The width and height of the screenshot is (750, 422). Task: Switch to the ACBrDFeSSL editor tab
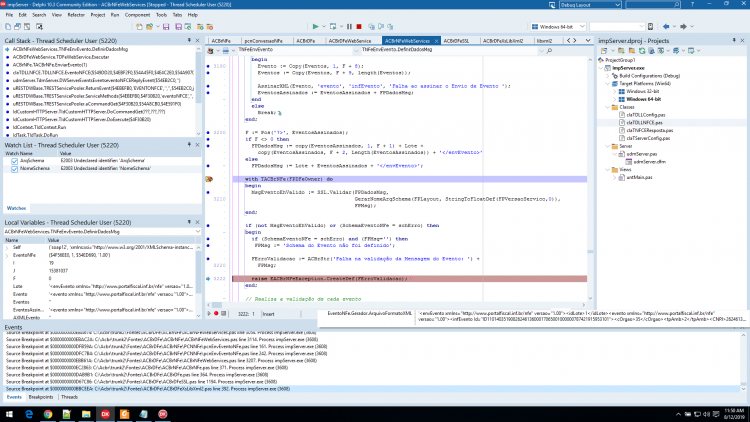coord(456,41)
